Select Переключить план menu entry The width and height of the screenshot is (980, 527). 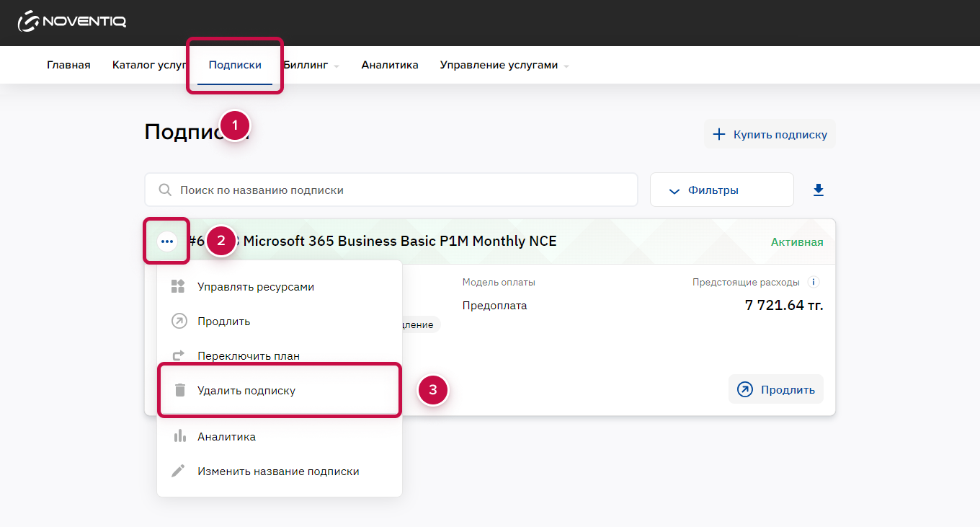click(249, 355)
